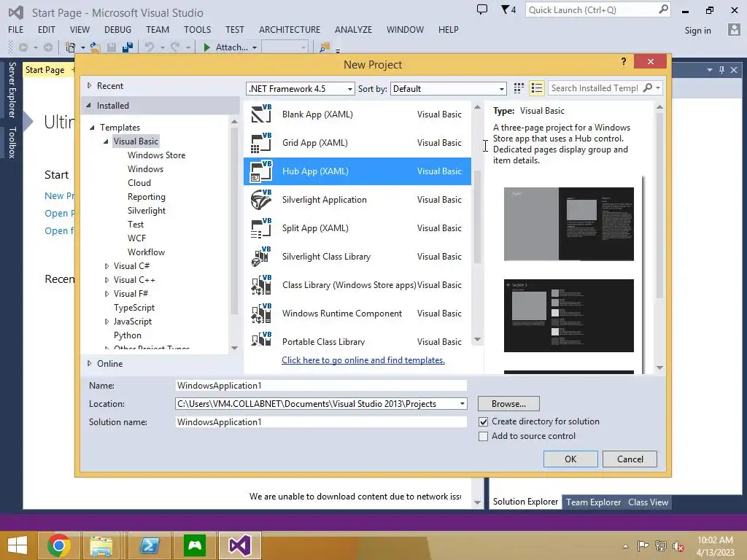Screen dimensions: 747x560
Task: Click the project Name input field
Action: [321, 386]
